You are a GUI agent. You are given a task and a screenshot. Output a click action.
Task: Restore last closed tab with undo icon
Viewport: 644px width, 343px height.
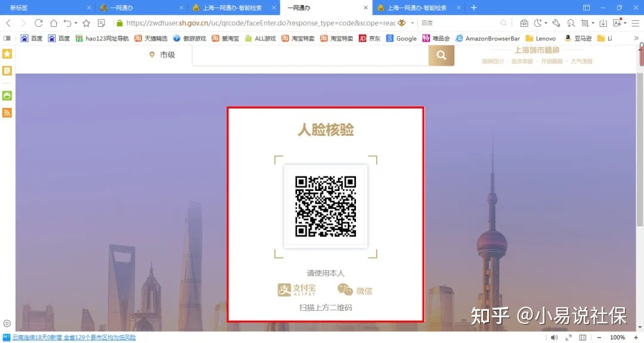(x=67, y=23)
